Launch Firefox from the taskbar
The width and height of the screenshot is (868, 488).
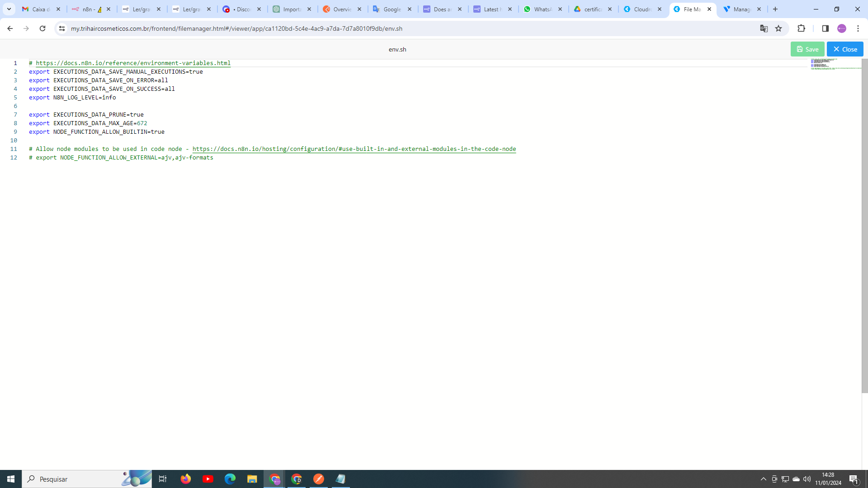click(x=186, y=479)
